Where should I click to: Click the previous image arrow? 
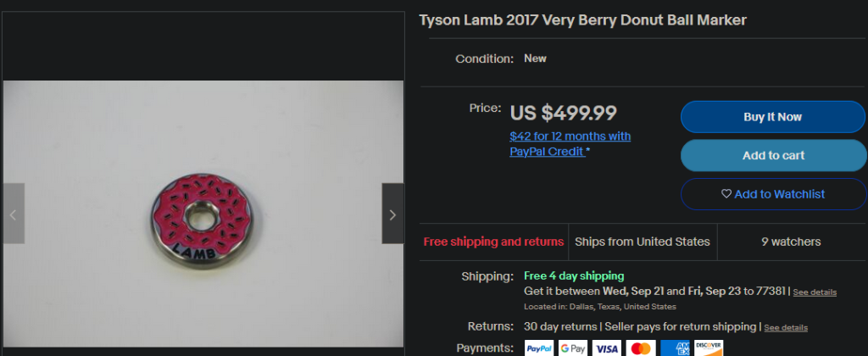13,214
